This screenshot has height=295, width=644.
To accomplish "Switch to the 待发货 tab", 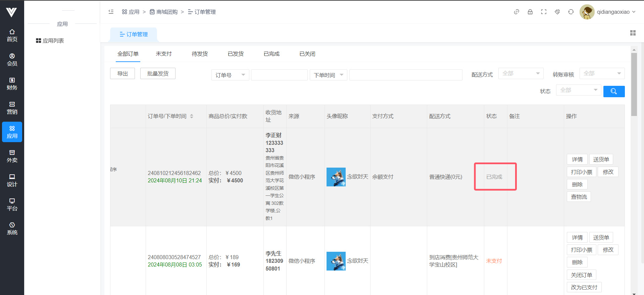I will (x=200, y=54).
